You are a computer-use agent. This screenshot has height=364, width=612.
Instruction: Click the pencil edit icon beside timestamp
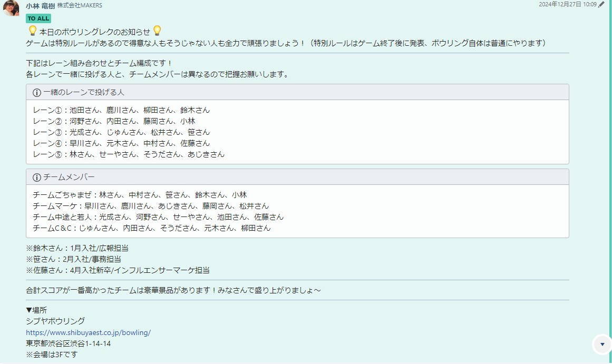[x=601, y=4]
